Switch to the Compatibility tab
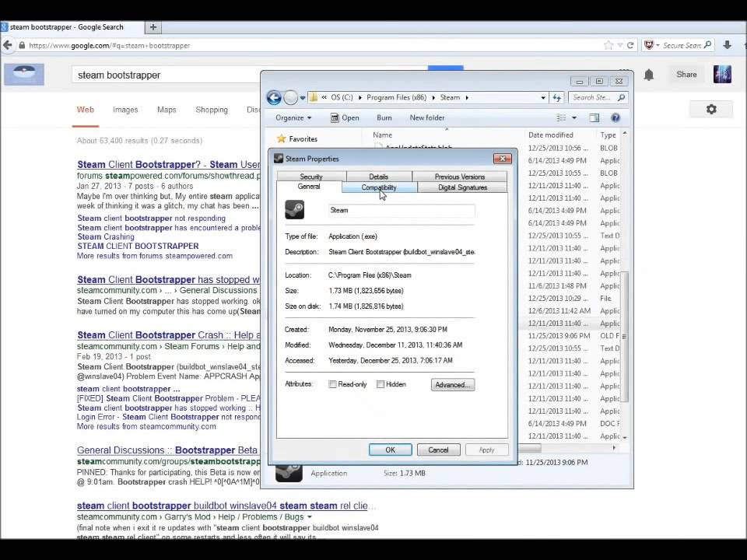 pyautogui.click(x=379, y=187)
